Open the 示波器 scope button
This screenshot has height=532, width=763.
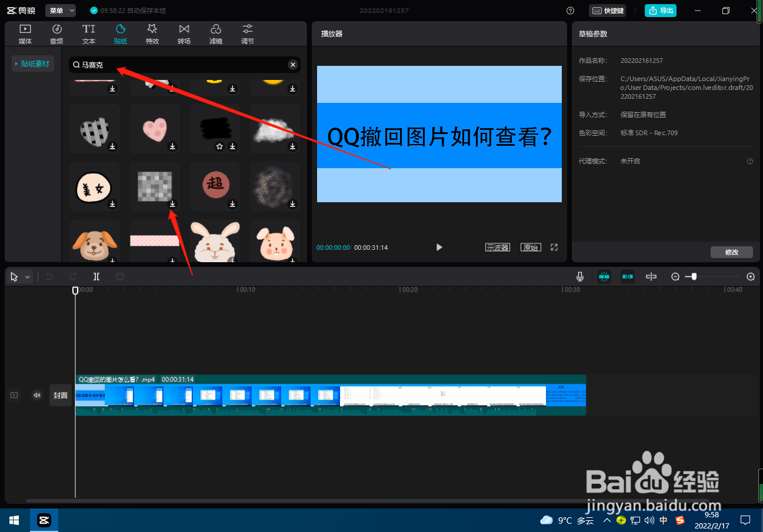[497, 247]
